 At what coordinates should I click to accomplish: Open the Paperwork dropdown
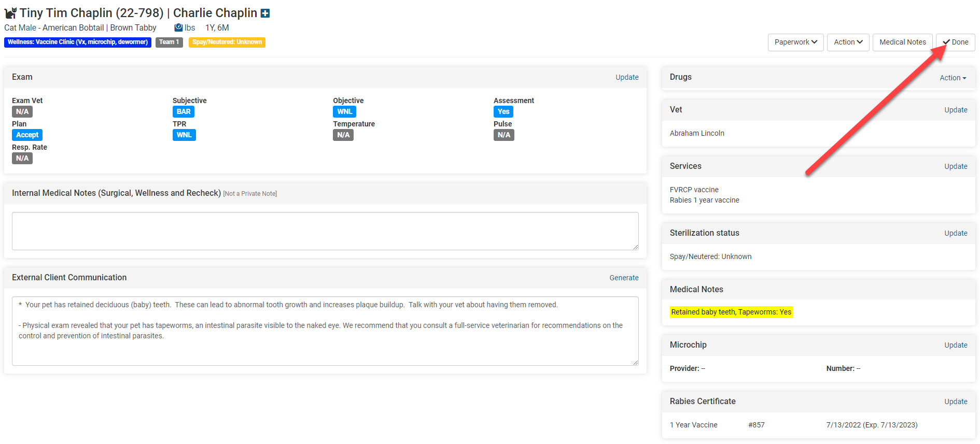(x=795, y=42)
